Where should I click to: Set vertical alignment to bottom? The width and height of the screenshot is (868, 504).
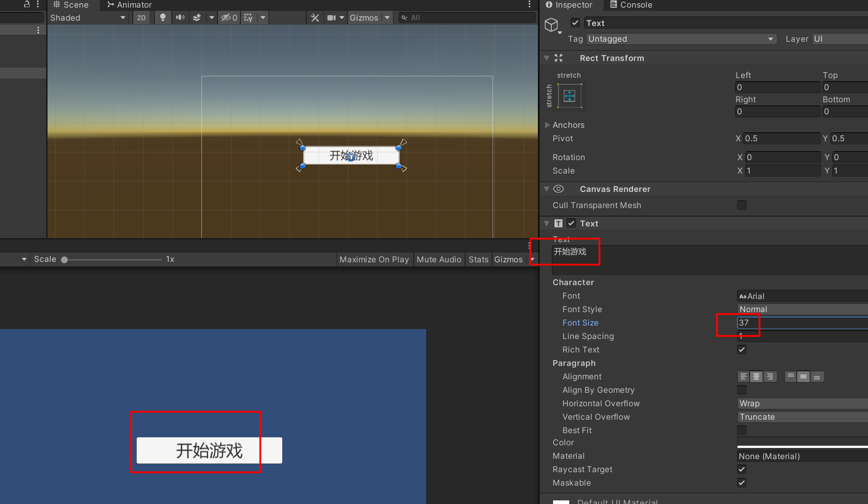pyautogui.click(x=817, y=377)
